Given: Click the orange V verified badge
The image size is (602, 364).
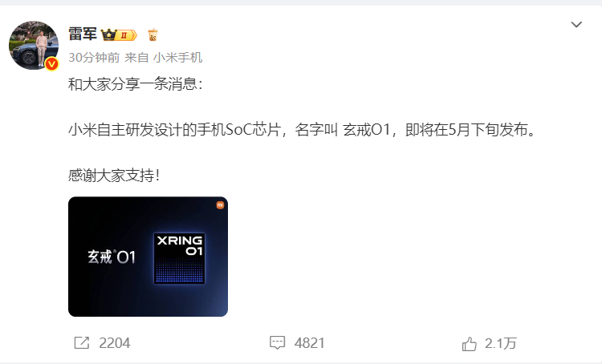Looking at the screenshot, I should (x=51, y=63).
